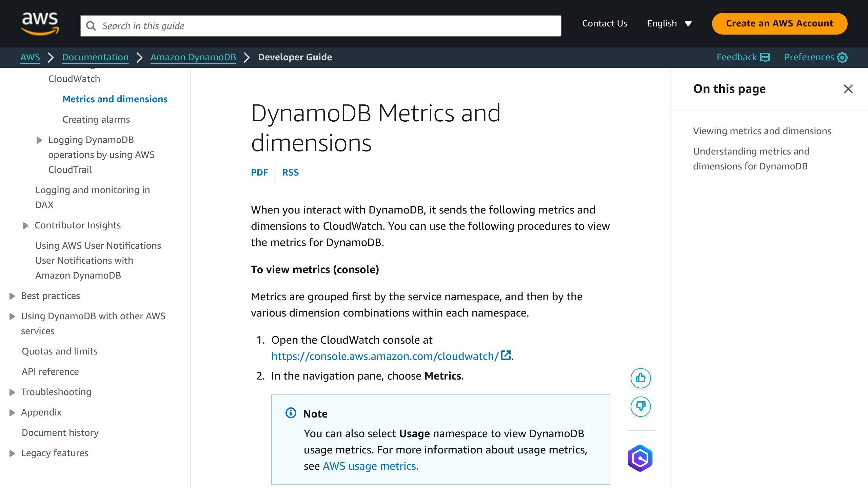868x488 pixels.
Task: Open Using AWS User Notifications page
Action: click(98, 260)
